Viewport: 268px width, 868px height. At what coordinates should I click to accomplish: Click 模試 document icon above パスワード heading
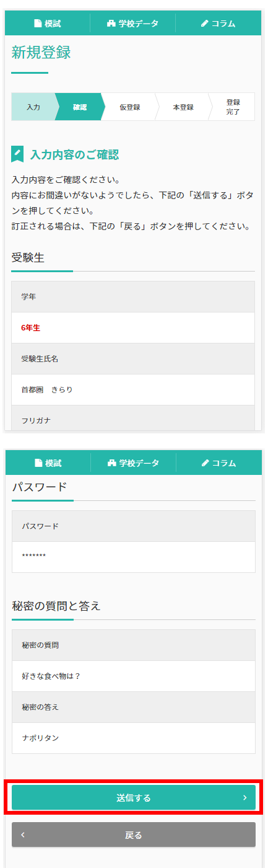pyautogui.click(x=38, y=463)
